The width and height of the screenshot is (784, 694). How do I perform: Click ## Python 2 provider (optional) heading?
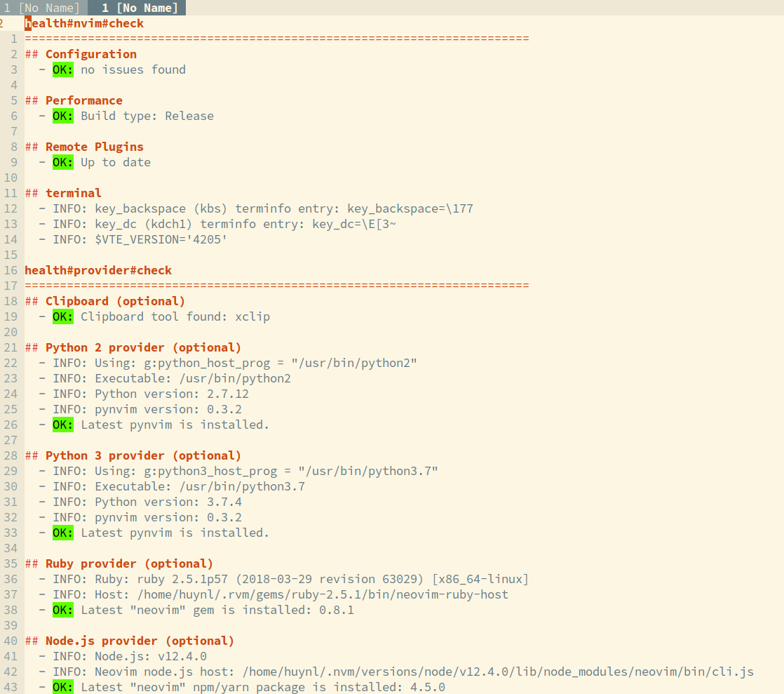click(x=133, y=347)
